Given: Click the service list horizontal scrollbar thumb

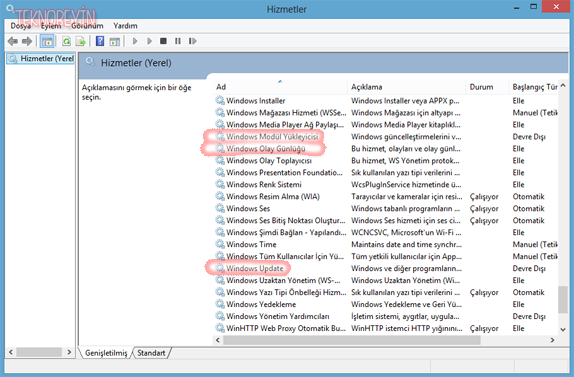Looking at the screenshot, I should pyautogui.click(x=352, y=340).
